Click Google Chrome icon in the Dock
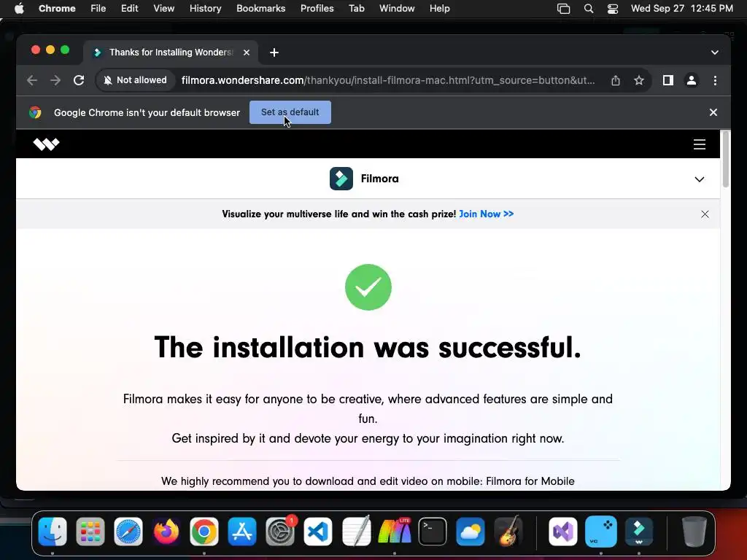747x560 pixels. click(x=204, y=532)
